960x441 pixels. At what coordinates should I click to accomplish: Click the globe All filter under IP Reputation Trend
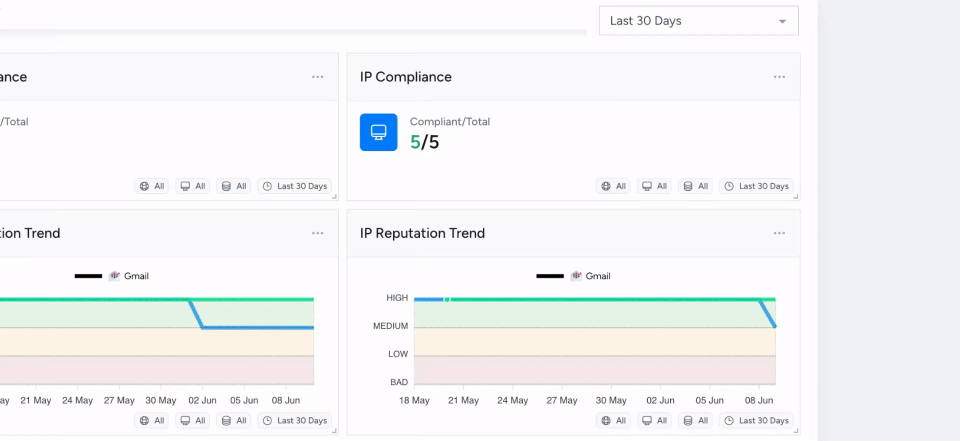pyautogui.click(x=613, y=421)
